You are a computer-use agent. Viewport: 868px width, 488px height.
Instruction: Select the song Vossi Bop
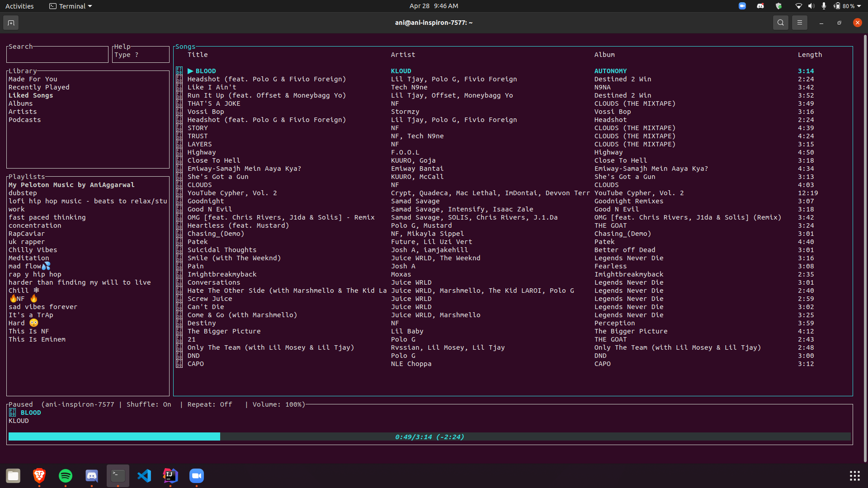(x=206, y=112)
